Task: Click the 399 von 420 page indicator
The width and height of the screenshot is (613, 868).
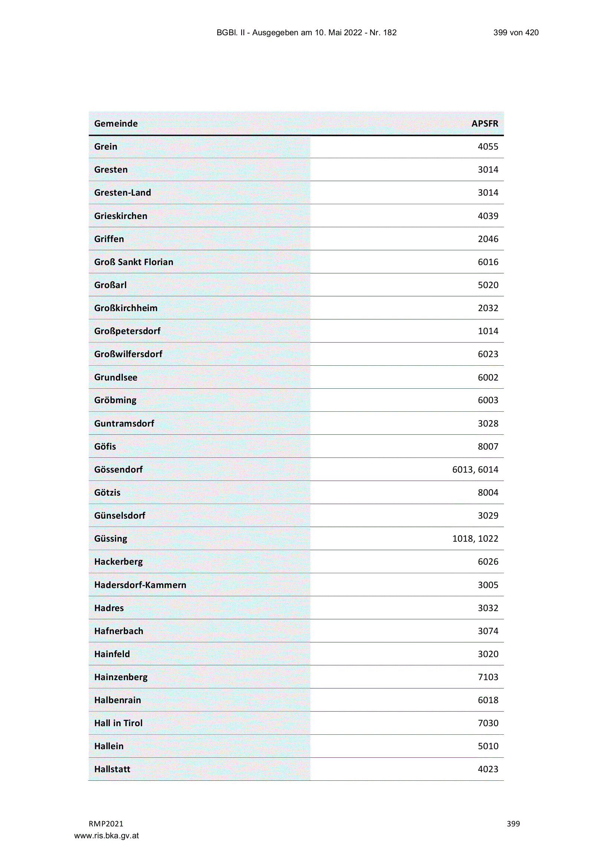Action: (516, 33)
